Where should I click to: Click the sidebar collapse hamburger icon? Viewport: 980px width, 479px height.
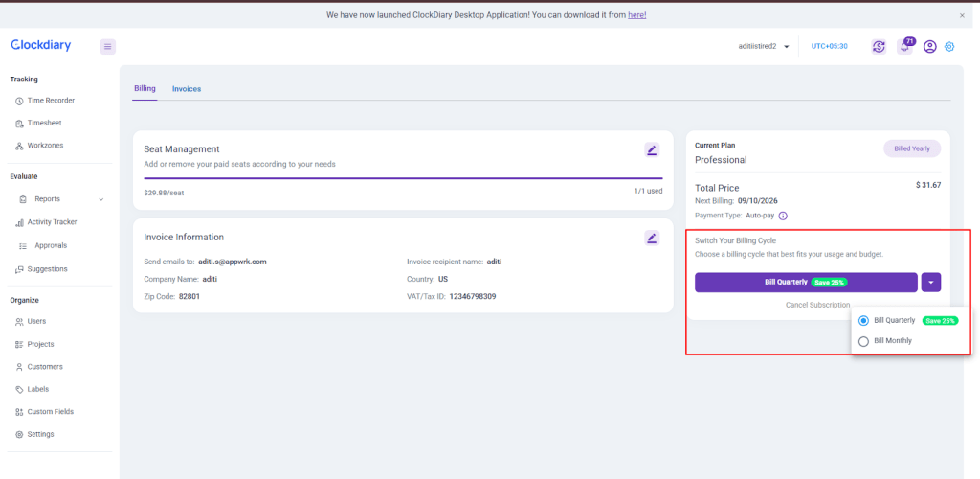[x=108, y=46]
